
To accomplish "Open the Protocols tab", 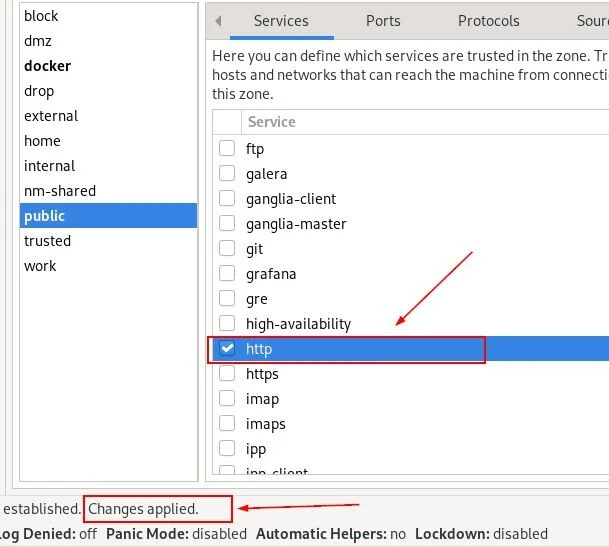I will click(x=489, y=21).
